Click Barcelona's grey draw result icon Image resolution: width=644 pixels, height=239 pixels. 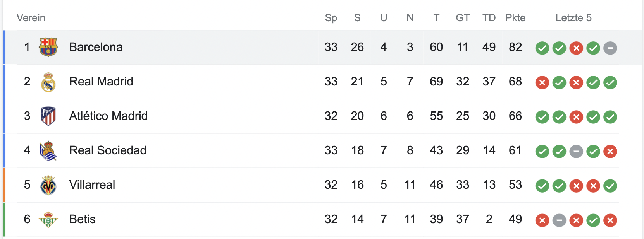click(610, 48)
